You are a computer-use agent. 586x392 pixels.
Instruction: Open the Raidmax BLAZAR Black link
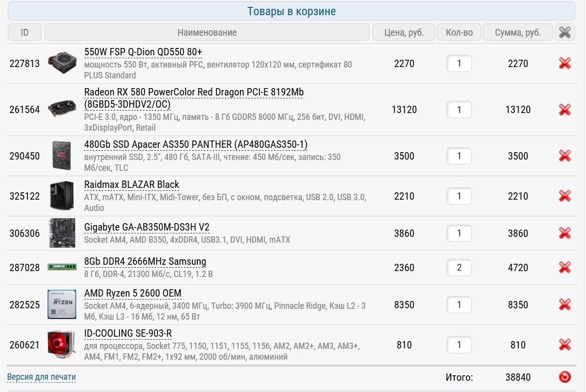pos(132,184)
